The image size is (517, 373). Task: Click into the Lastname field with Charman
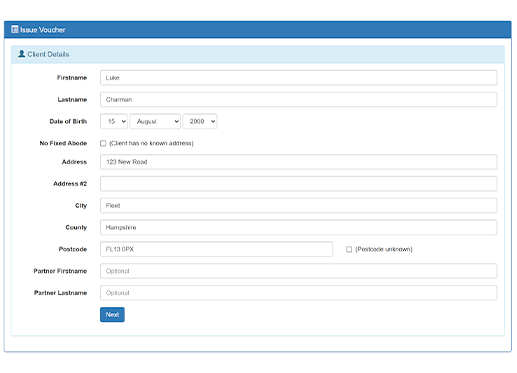[x=299, y=100]
